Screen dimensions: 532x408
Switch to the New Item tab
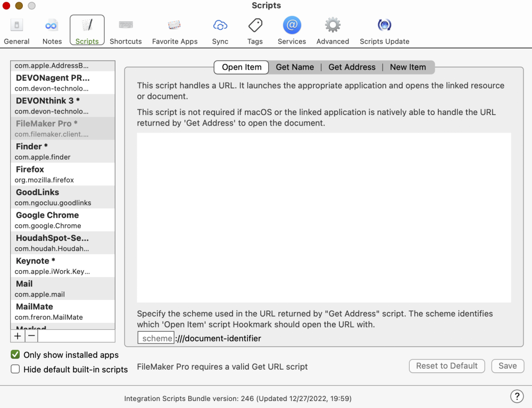click(408, 67)
